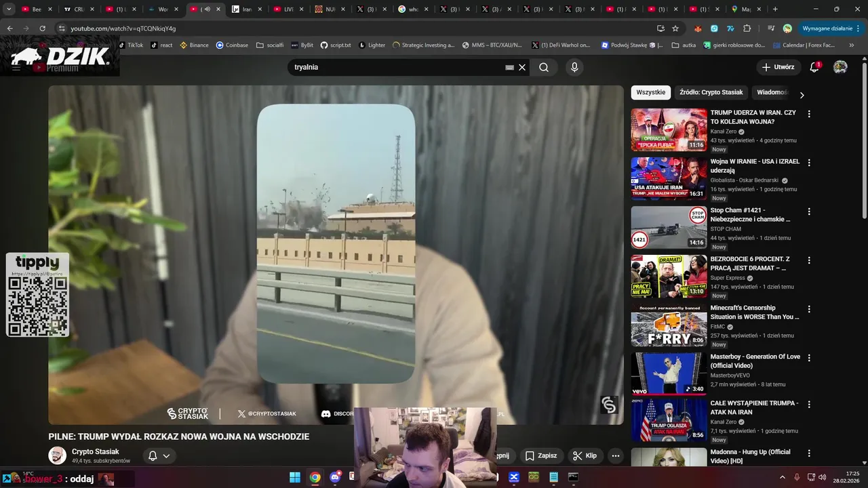Click the YouTube search magnifier button
Viewport: 868px width, 488px height.
coord(544,67)
